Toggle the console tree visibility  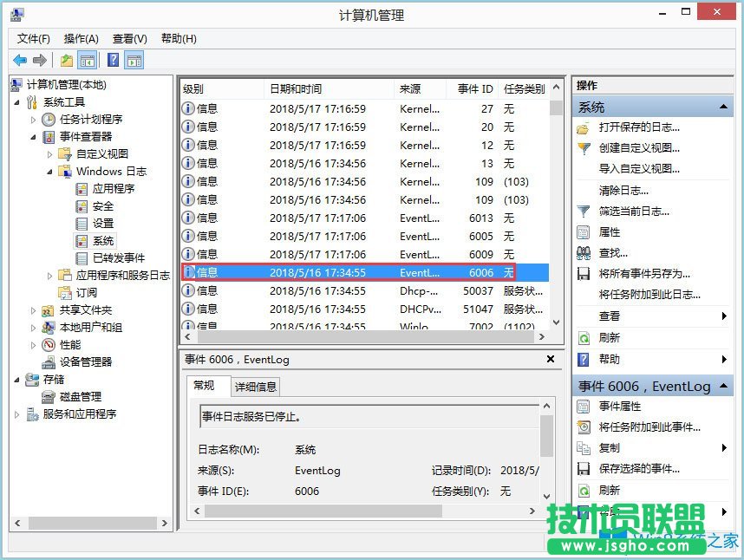(x=88, y=59)
